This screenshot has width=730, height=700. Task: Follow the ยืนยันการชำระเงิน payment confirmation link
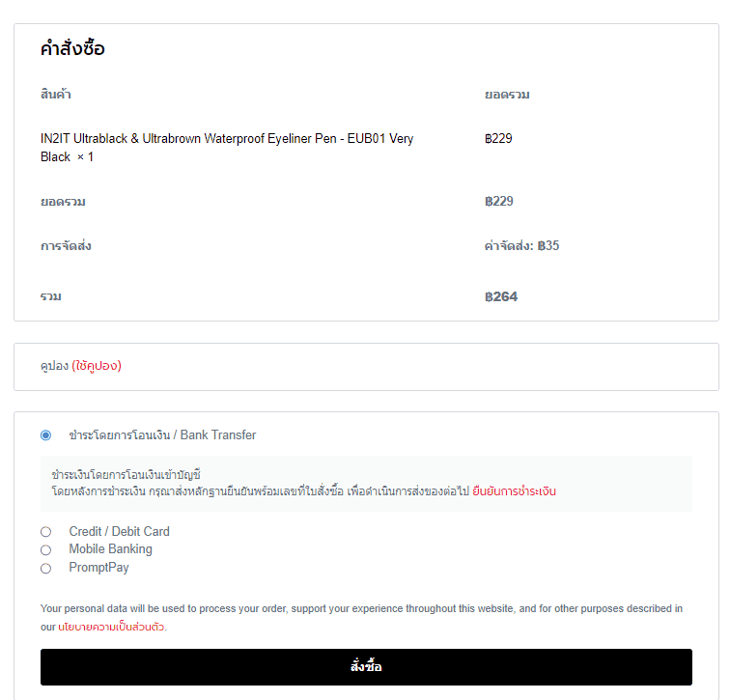[x=514, y=491]
